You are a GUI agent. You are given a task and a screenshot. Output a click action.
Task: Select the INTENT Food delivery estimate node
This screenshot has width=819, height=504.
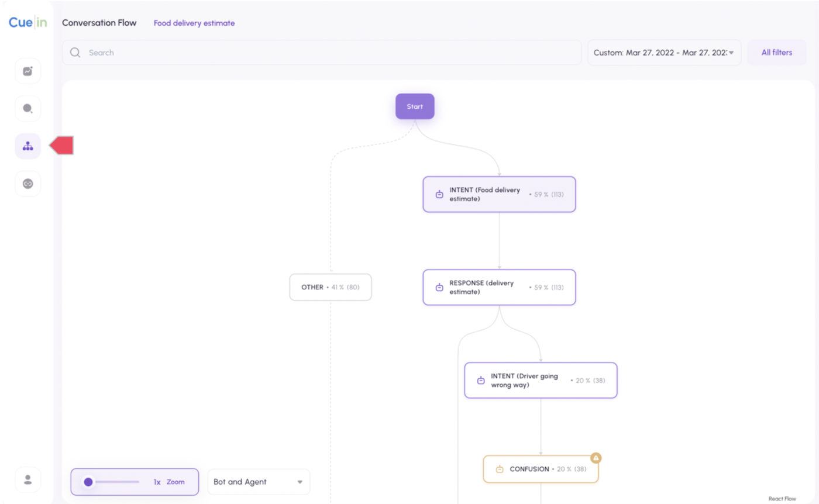(x=499, y=194)
